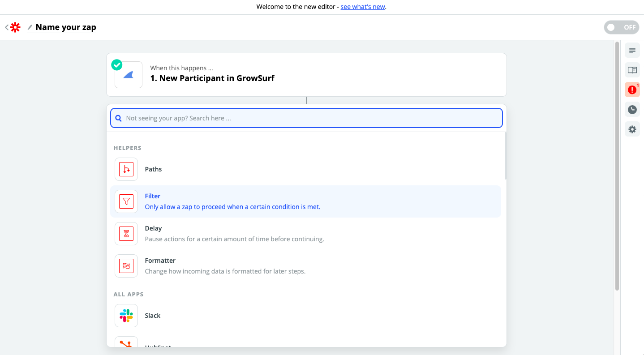This screenshot has height=355, width=644.
Task: Click the 'When this happens ...' label
Action: [181, 68]
